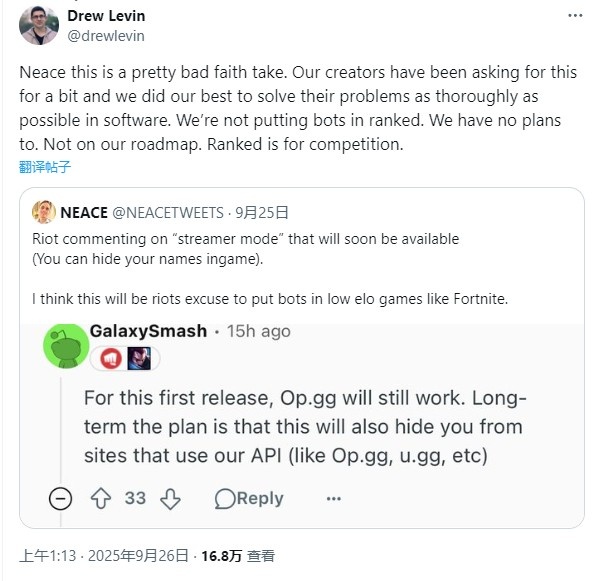Click Drew Levin's profile avatar

[37, 24]
